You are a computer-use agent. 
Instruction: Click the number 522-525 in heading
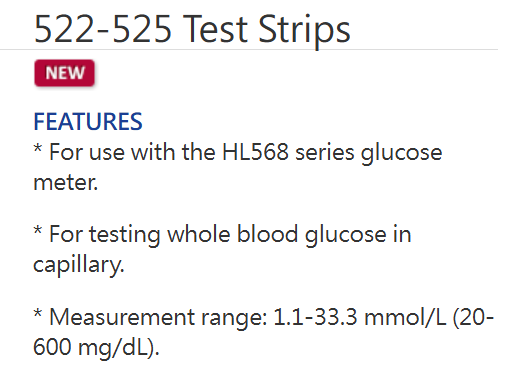click(103, 29)
